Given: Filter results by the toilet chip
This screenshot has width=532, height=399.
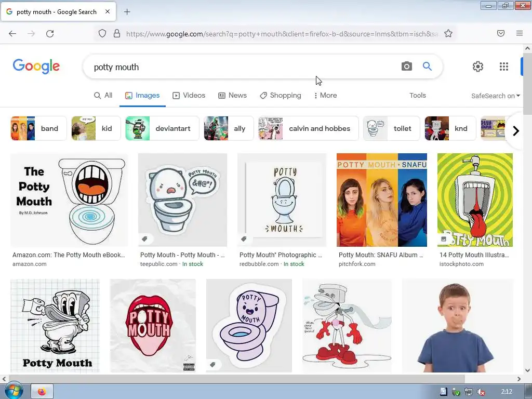Looking at the screenshot, I should 392,128.
